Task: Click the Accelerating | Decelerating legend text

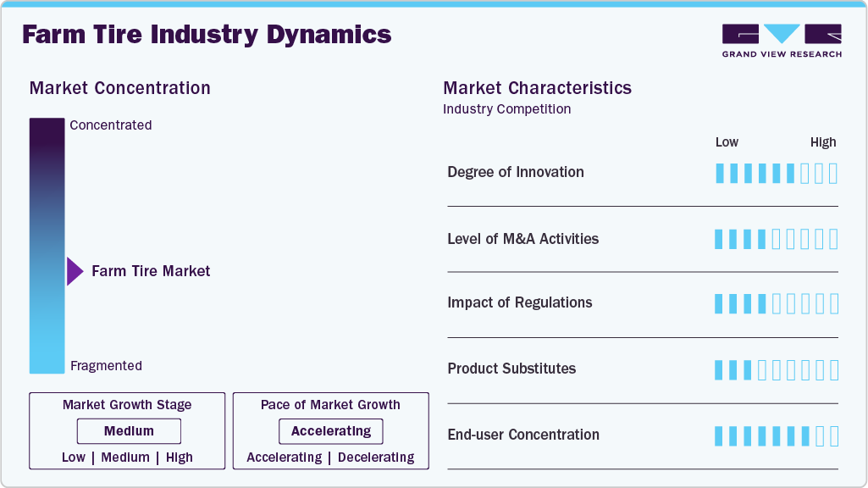Action: click(x=330, y=457)
